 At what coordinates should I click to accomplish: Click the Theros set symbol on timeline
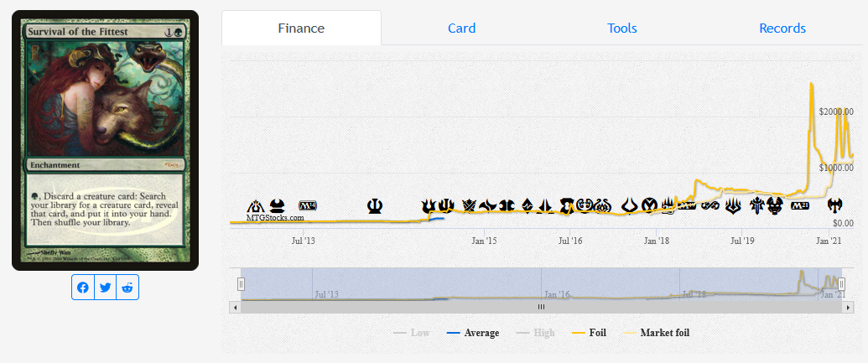375,205
